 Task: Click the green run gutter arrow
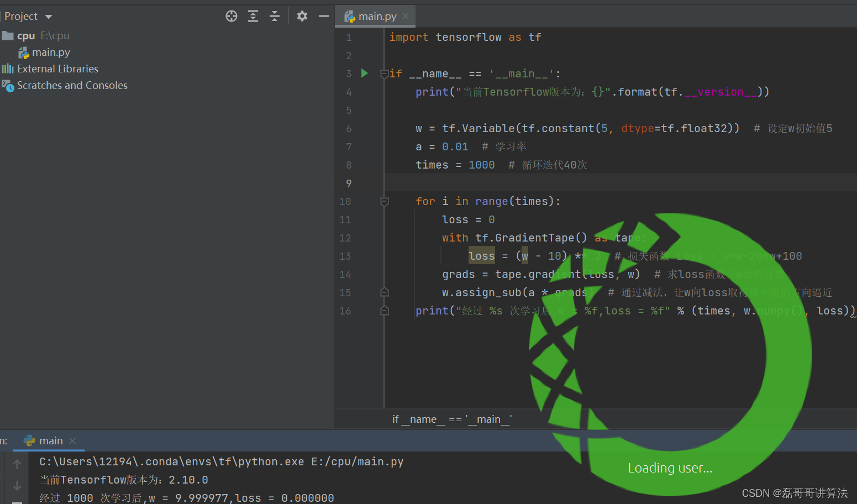[x=364, y=73]
